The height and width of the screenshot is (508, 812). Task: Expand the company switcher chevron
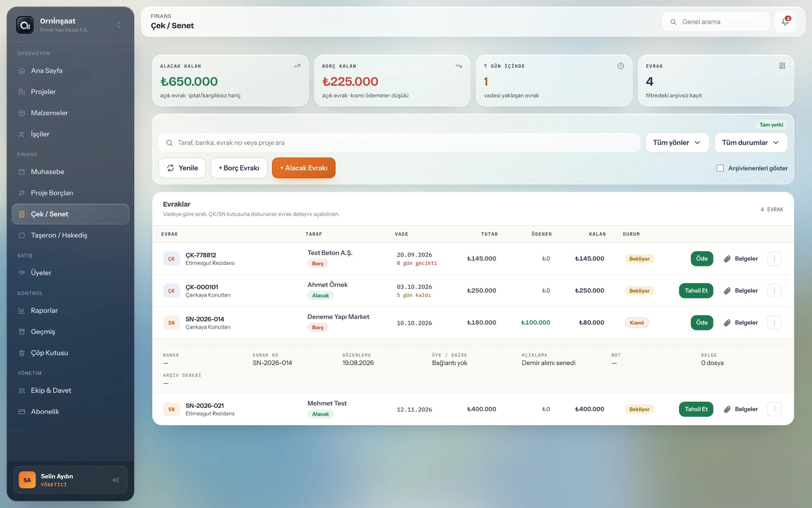(119, 25)
